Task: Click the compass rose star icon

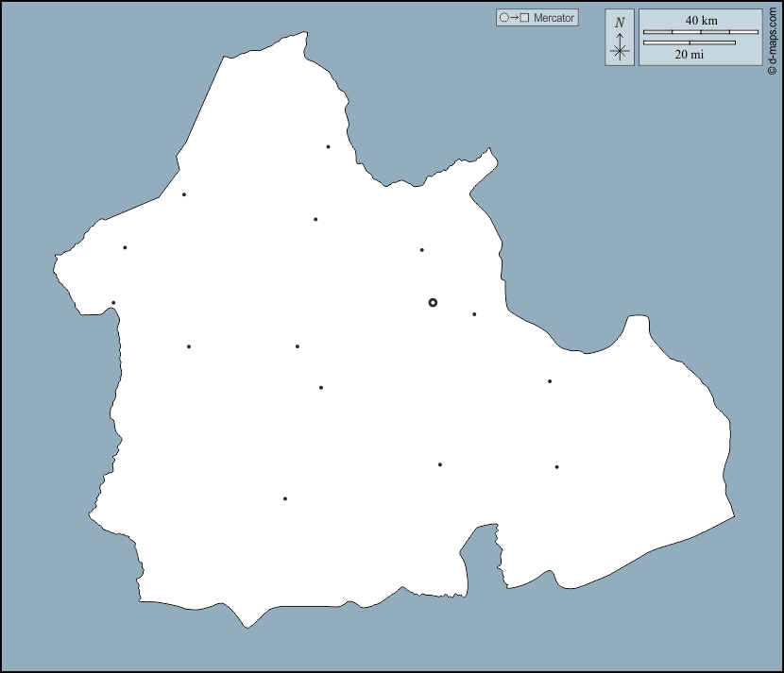Action: click(x=620, y=51)
